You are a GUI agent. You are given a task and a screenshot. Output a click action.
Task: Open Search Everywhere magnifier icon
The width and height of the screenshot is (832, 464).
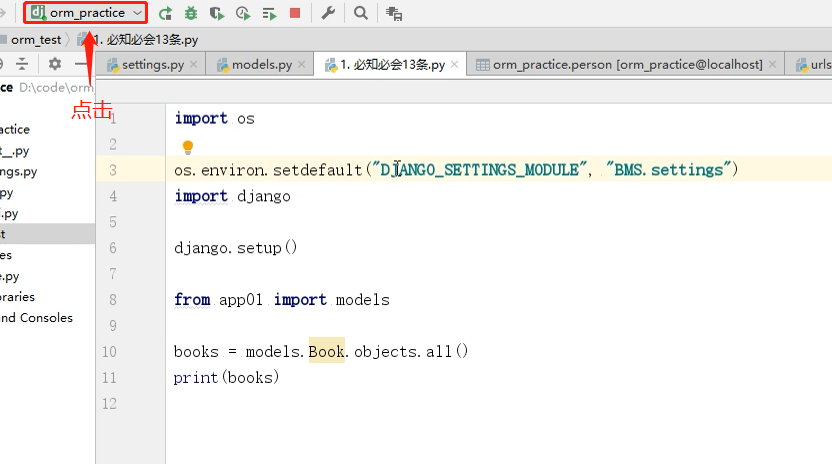tap(361, 13)
